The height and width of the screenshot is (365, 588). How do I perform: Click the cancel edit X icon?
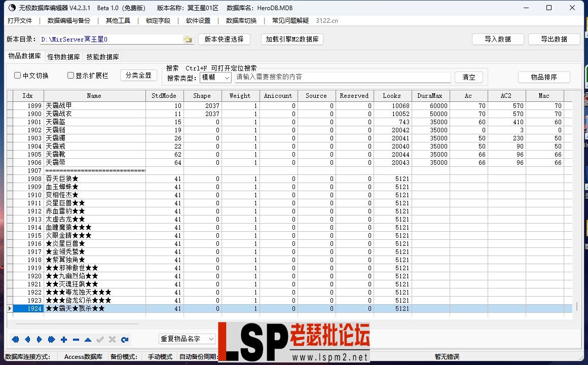[x=112, y=340]
